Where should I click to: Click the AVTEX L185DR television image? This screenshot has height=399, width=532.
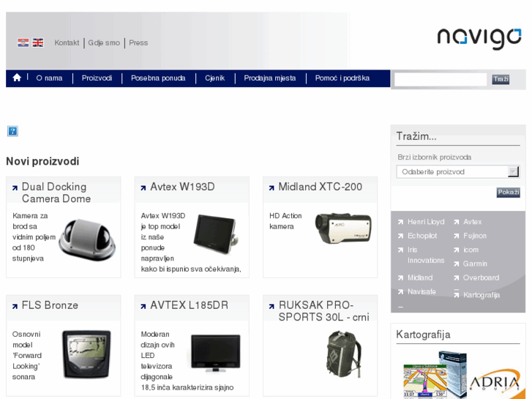coord(216,353)
